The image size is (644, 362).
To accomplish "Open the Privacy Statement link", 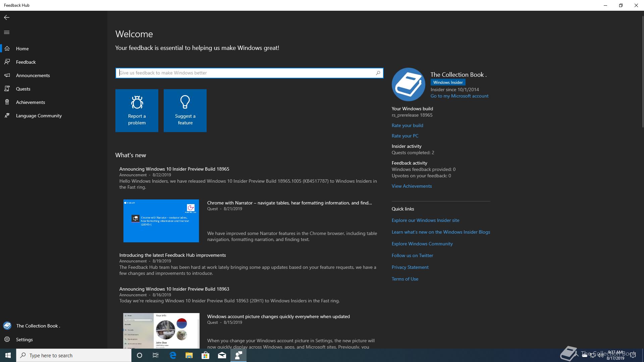I will 410,267.
